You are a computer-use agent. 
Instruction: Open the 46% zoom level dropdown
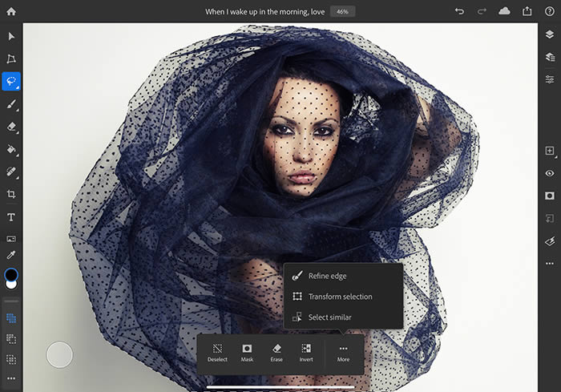click(342, 12)
